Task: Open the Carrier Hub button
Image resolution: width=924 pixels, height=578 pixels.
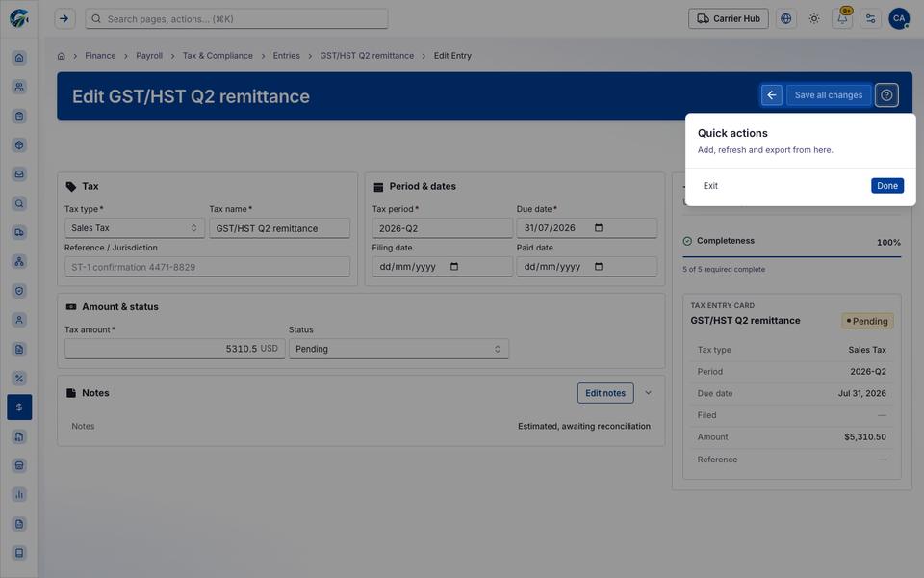Action: [x=729, y=19]
